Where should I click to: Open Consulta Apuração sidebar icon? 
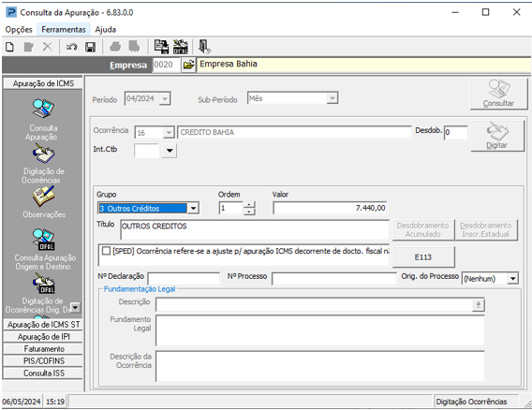tap(43, 109)
